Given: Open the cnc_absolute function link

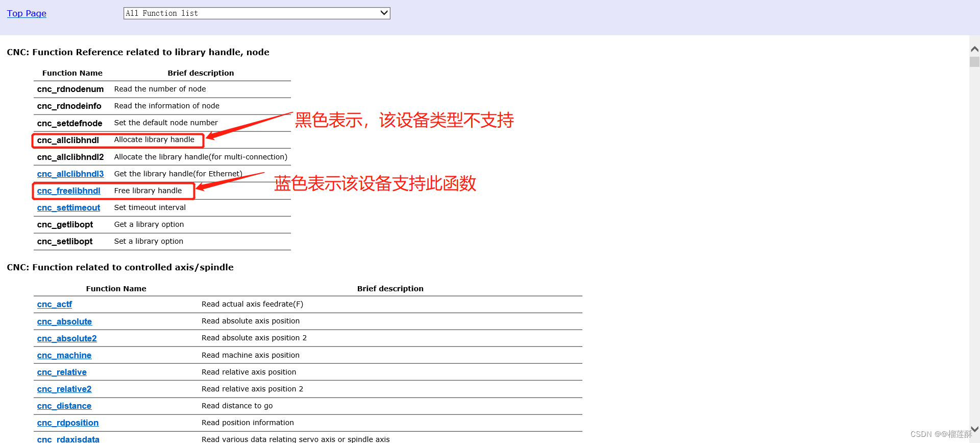Looking at the screenshot, I should click(x=64, y=321).
